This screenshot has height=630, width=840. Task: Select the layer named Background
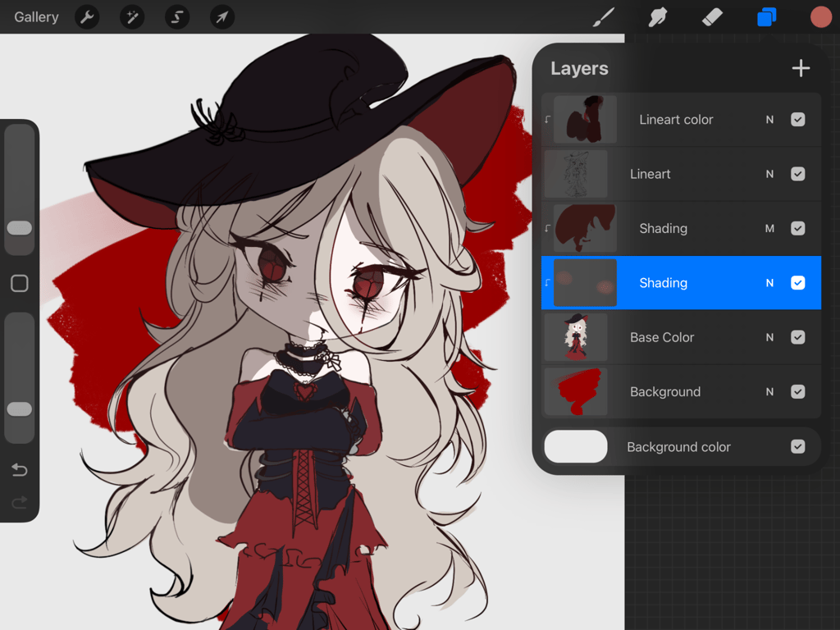pos(664,392)
